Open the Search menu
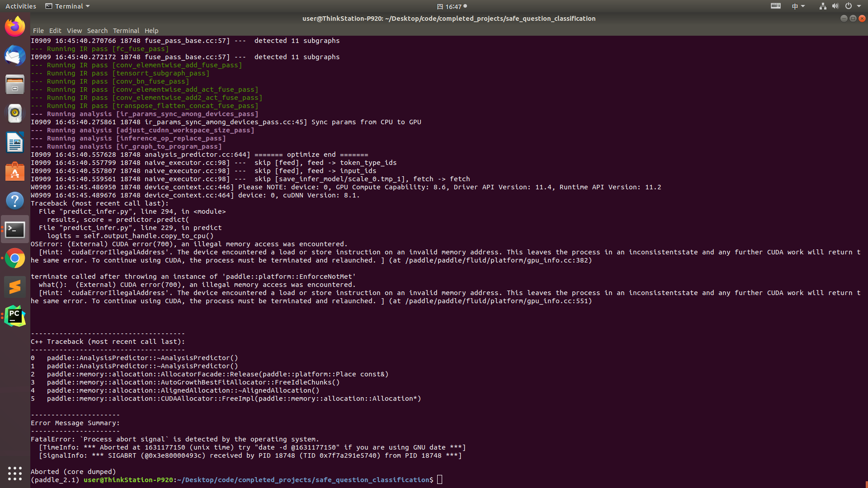 (x=97, y=31)
